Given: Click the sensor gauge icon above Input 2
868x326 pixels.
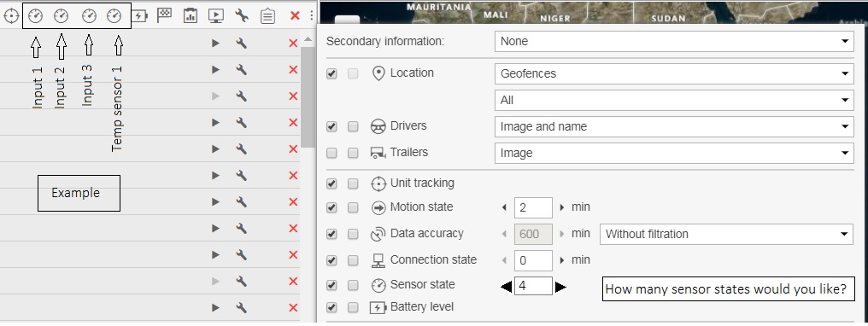Looking at the screenshot, I should coord(61,16).
